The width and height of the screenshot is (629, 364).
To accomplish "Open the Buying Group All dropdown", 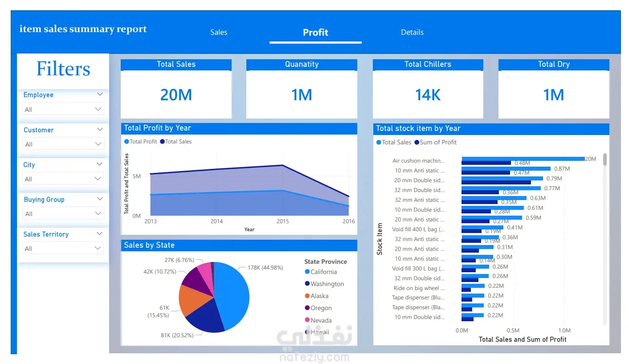I will 63,214.
